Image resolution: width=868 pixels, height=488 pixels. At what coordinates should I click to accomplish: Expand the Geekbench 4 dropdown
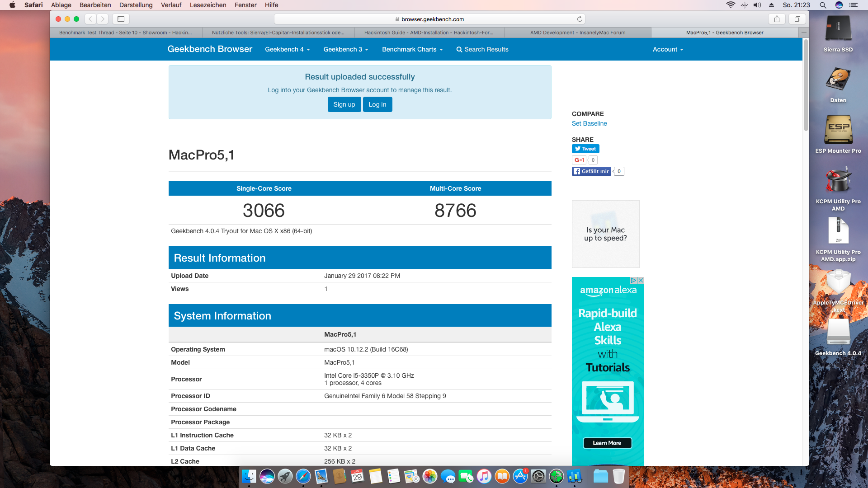[287, 49]
